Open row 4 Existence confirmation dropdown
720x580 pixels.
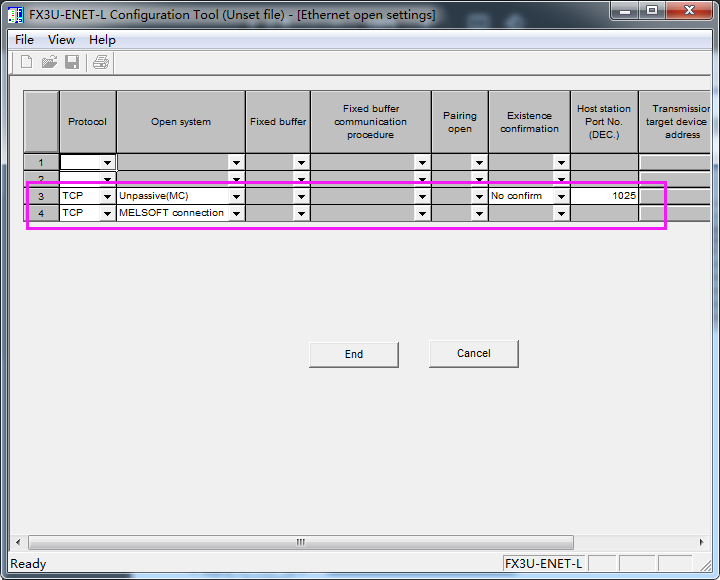[561, 213]
